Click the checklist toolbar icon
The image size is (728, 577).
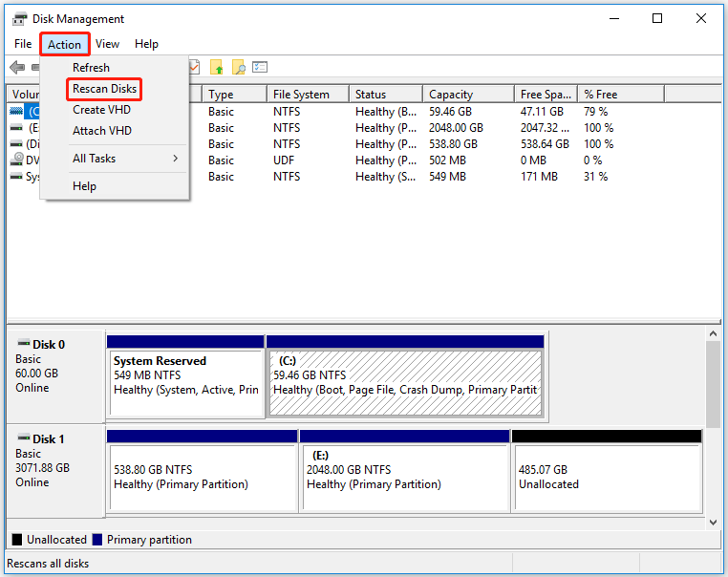pyautogui.click(x=260, y=68)
